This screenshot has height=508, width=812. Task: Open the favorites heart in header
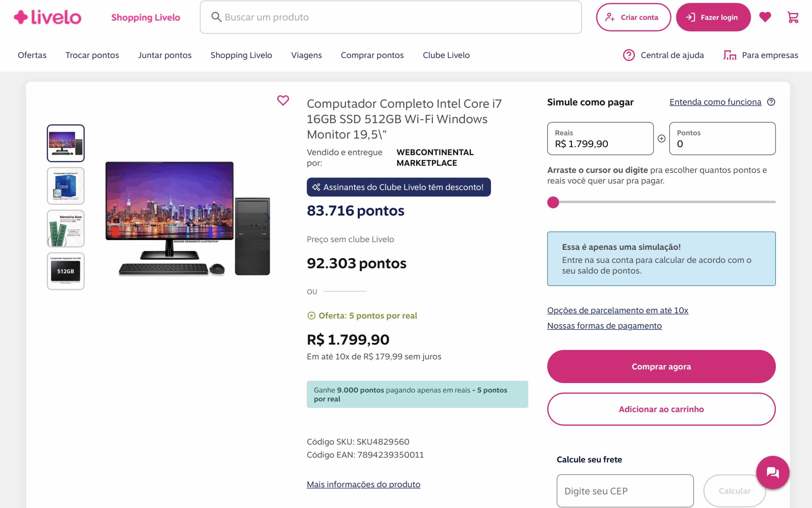765,17
